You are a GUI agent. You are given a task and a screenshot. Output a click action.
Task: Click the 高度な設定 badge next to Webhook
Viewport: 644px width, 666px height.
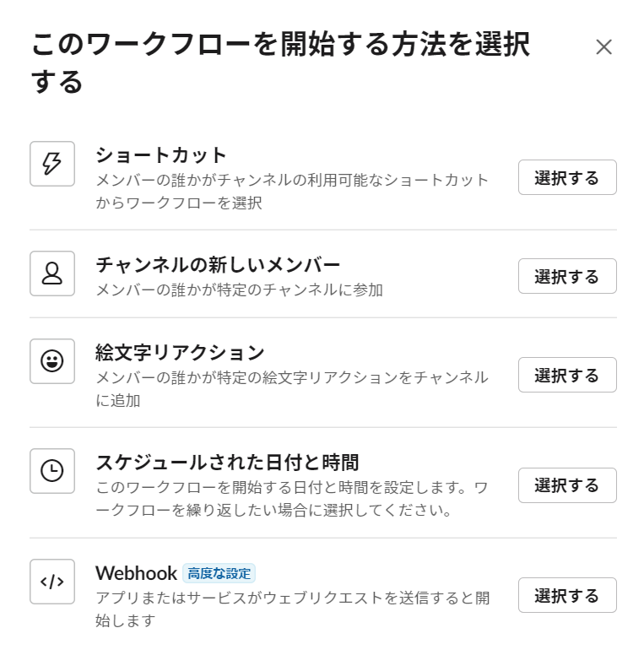click(x=219, y=573)
